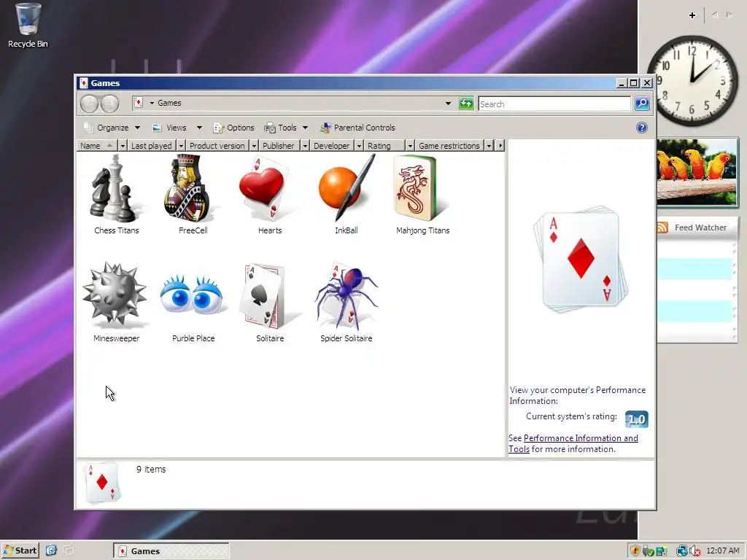Click the Back navigation arrow button
This screenshot has height=560, width=747.
click(x=89, y=104)
